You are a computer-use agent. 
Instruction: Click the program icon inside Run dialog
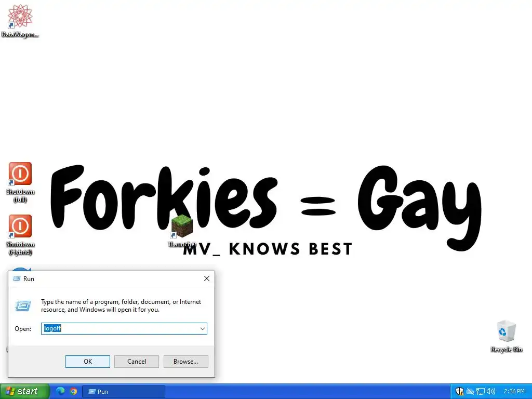[23, 305]
